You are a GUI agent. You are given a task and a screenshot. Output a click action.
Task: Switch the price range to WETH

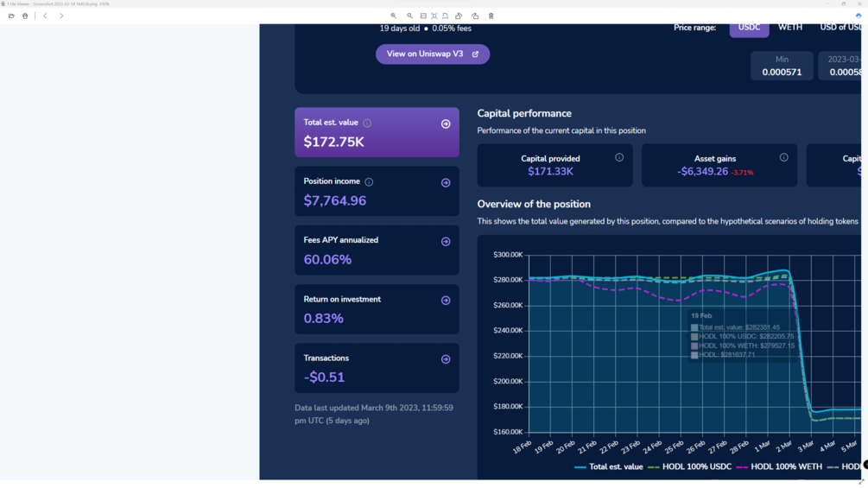pos(789,28)
